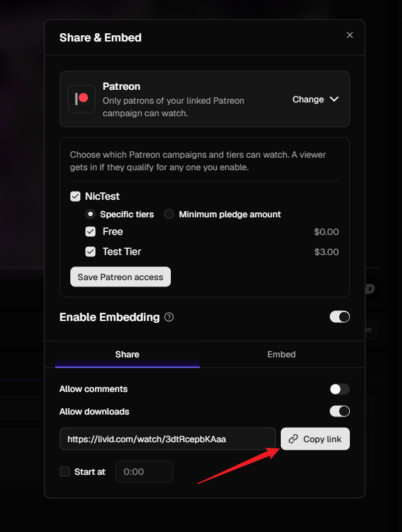Select the Specific tiers radio option

click(x=90, y=214)
